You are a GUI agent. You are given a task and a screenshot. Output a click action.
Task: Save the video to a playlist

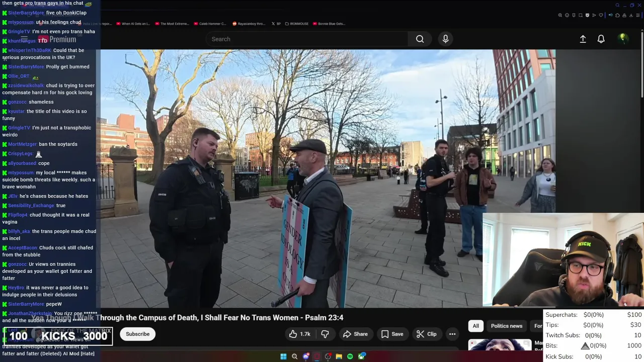392,334
